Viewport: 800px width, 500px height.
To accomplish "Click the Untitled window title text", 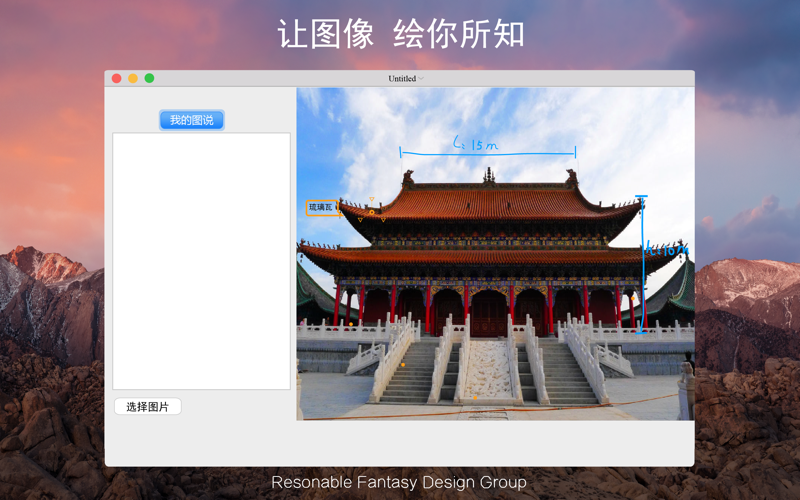I will tap(402, 79).
